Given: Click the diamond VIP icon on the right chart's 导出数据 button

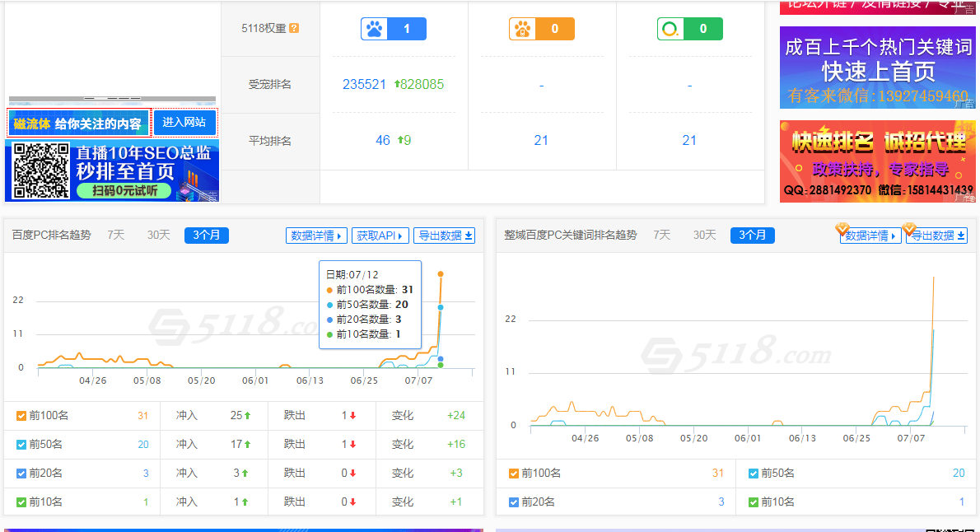Looking at the screenshot, I should 909,229.
